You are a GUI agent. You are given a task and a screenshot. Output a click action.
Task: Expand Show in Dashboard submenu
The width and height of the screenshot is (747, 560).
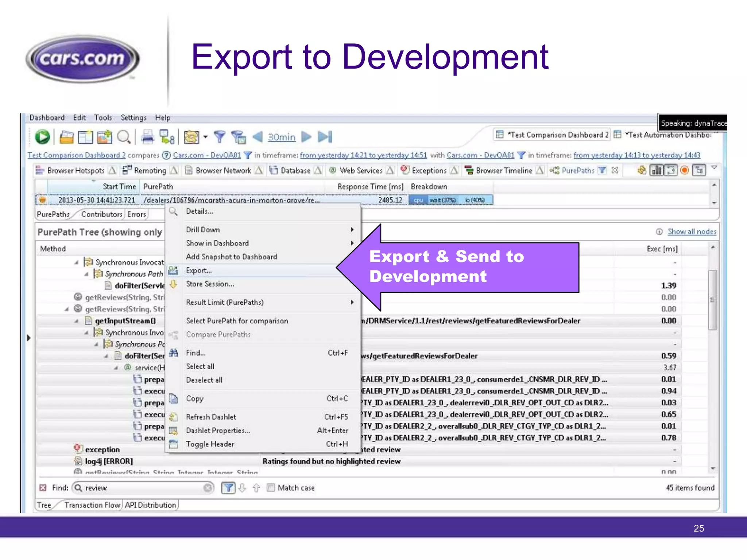coord(263,243)
